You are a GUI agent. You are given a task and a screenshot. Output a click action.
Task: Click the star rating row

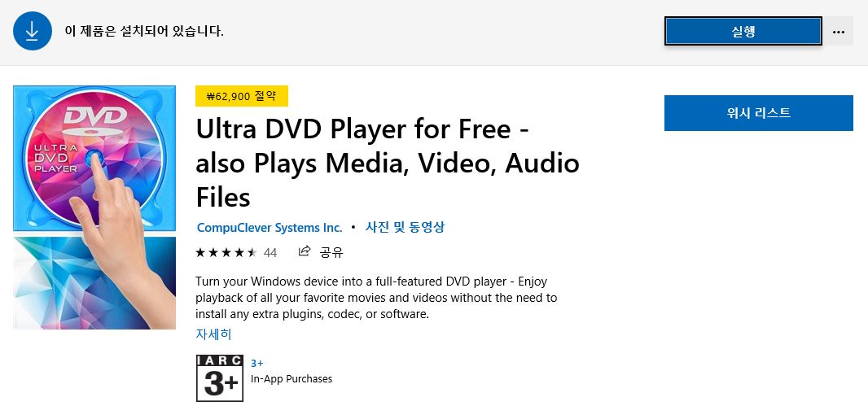226,252
